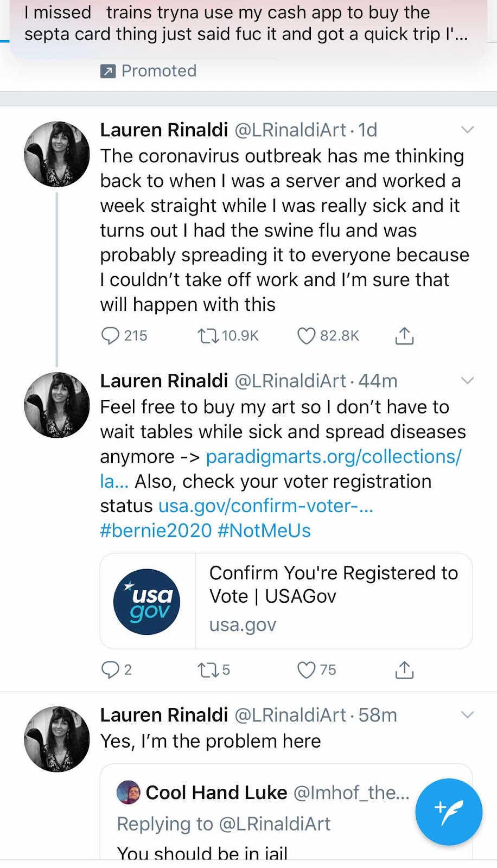Reply to the tweet with 2 comments
This screenshot has width=497, height=868.
tap(110, 670)
